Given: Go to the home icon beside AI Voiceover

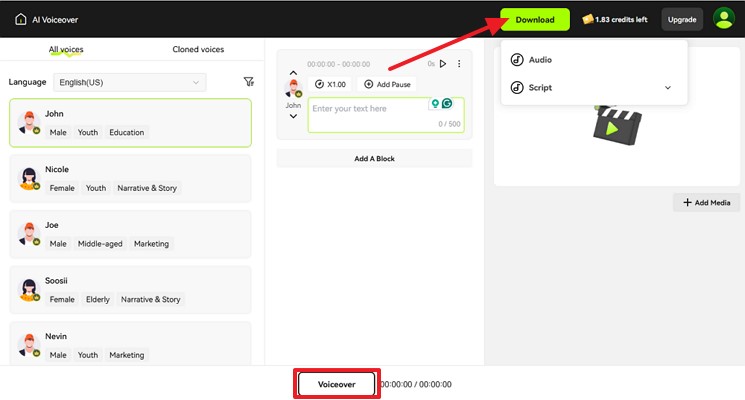Looking at the screenshot, I should pos(20,19).
